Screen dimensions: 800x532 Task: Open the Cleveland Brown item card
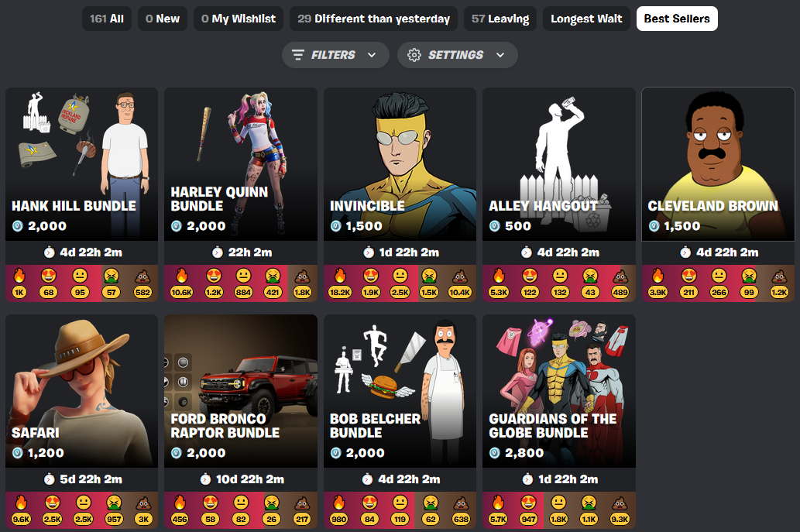[x=718, y=164]
